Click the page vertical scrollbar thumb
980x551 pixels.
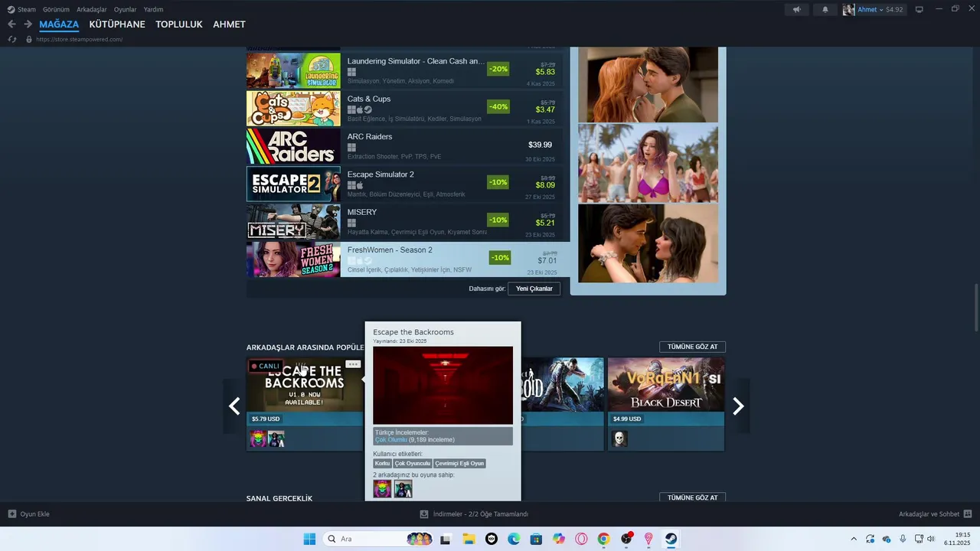(976, 306)
